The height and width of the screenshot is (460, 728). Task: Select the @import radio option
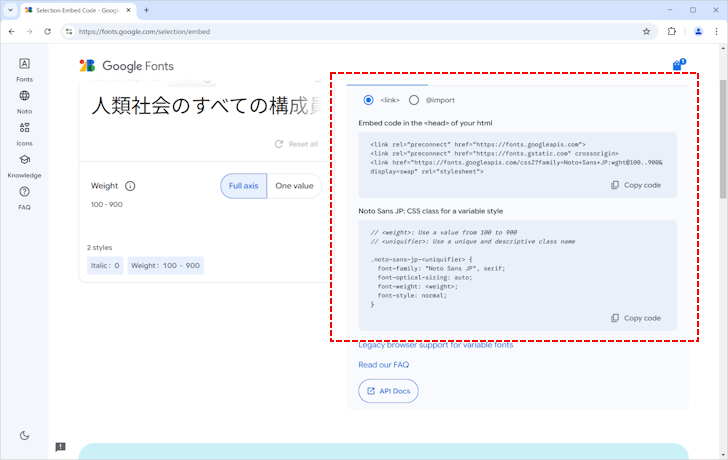[x=414, y=100]
